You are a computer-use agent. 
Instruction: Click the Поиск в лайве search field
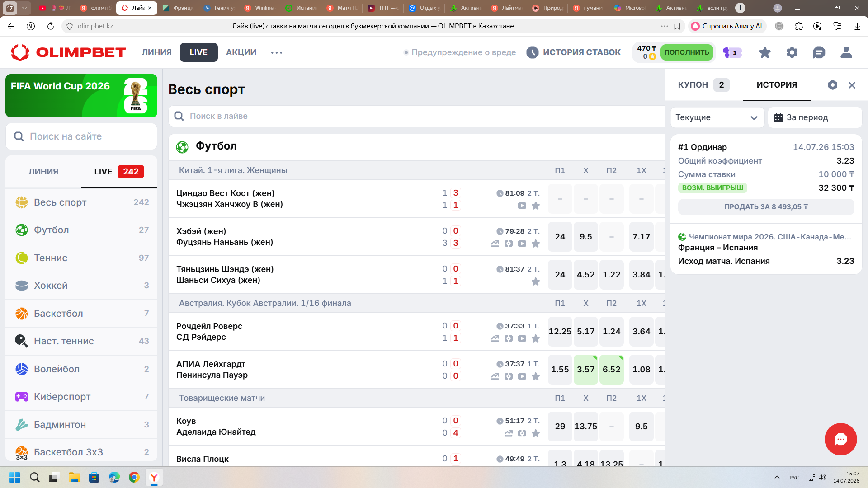coord(416,116)
